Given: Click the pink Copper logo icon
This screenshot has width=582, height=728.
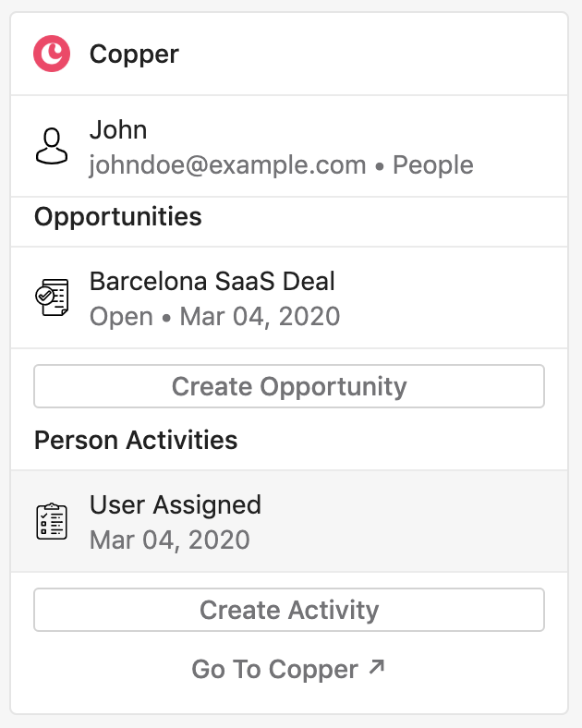Looking at the screenshot, I should [x=52, y=54].
